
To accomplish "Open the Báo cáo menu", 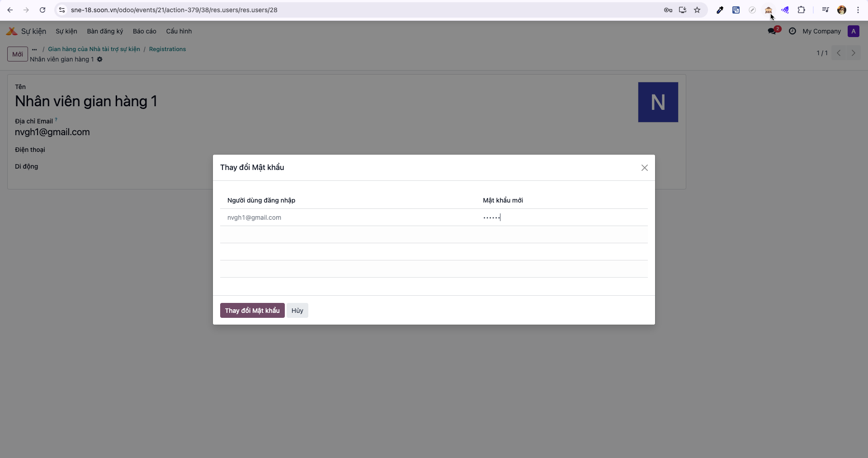I will click(145, 31).
